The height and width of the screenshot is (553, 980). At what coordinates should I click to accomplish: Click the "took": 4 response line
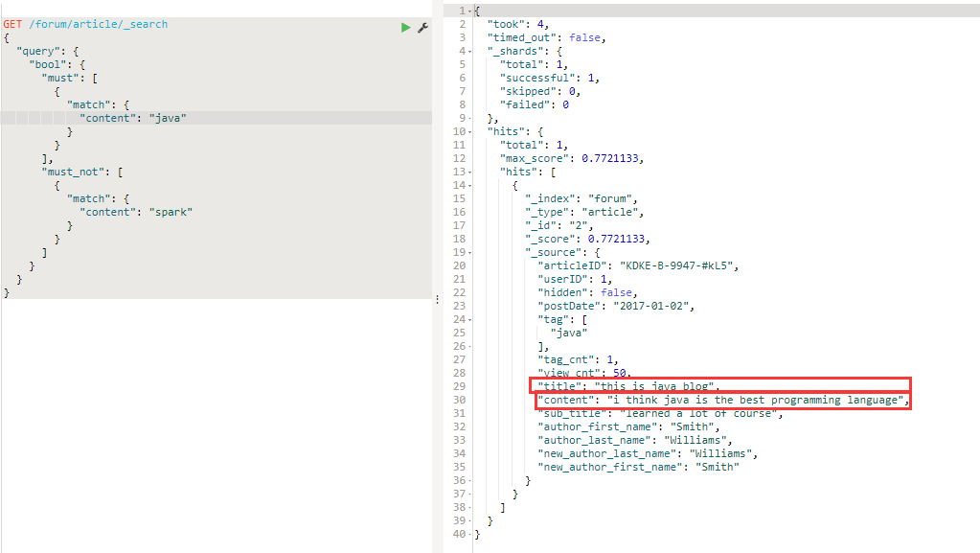pyautogui.click(x=518, y=24)
